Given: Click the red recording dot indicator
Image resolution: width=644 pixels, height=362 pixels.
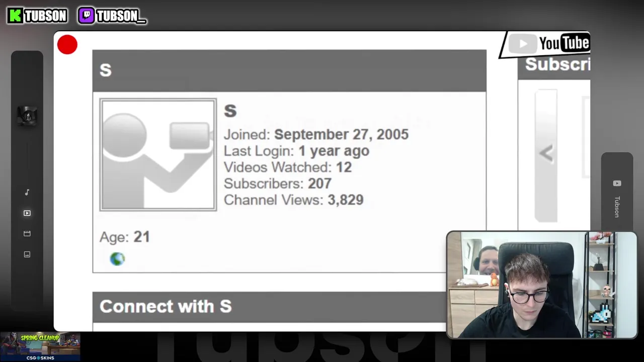Looking at the screenshot, I should (67, 45).
